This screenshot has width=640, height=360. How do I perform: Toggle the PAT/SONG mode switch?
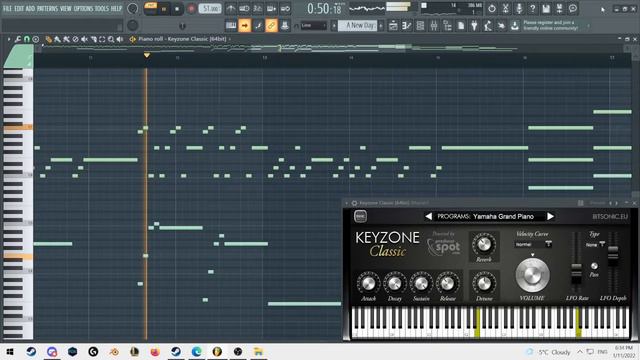151,8
